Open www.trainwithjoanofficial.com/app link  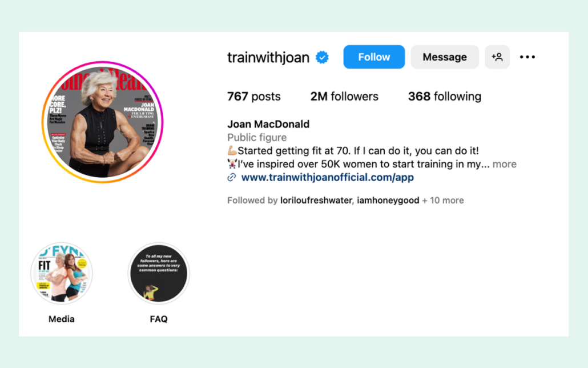point(327,177)
